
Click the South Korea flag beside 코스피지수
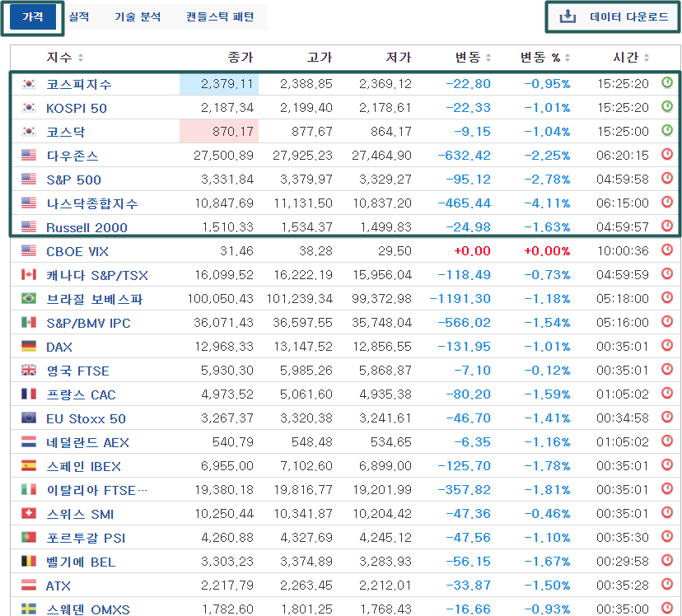(29, 83)
